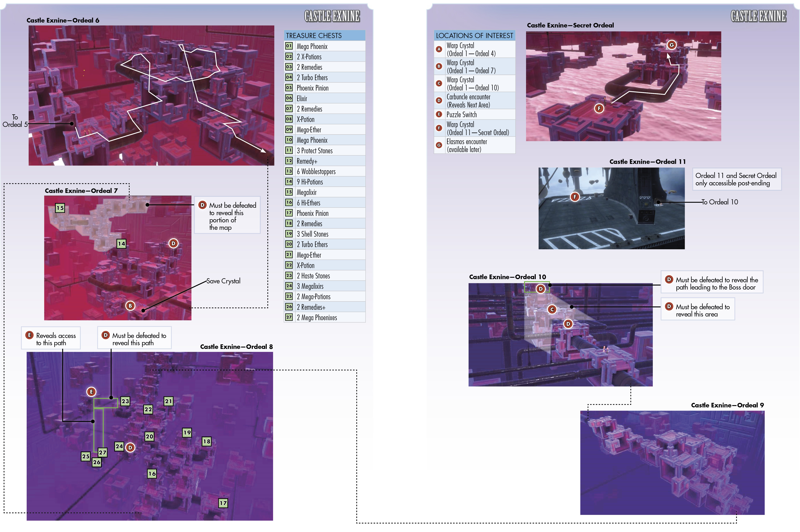The height and width of the screenshot is (532, 800).
Task: Click the D marker below the C marker on Ordeal 10
Action: 568,324
